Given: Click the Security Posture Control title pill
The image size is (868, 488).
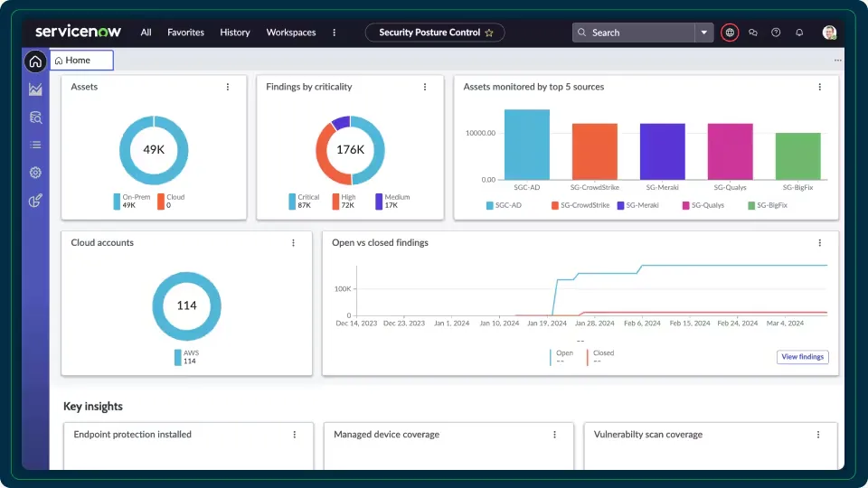Looking at the screenshot, I should click(435, 33).
